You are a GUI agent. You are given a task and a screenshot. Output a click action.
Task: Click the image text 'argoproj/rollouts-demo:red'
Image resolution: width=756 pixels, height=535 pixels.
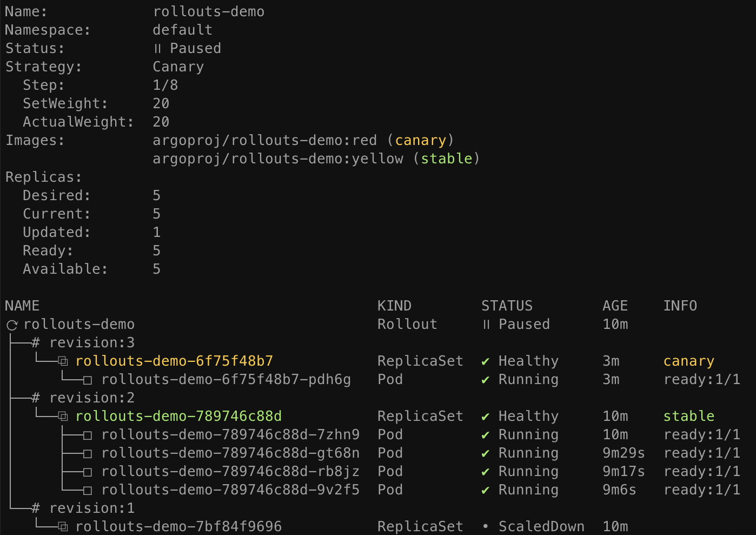pyautogui.click(x=265, y=141)
